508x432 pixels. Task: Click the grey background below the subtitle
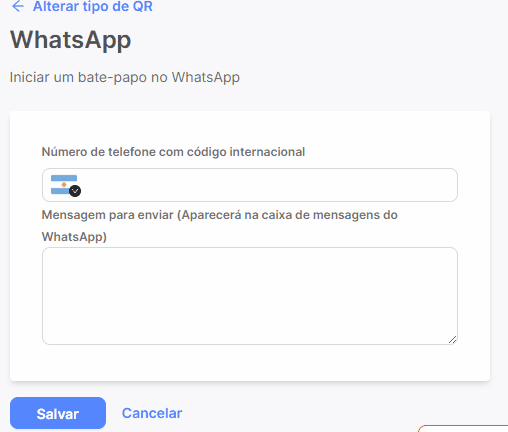tap(250, 98)
